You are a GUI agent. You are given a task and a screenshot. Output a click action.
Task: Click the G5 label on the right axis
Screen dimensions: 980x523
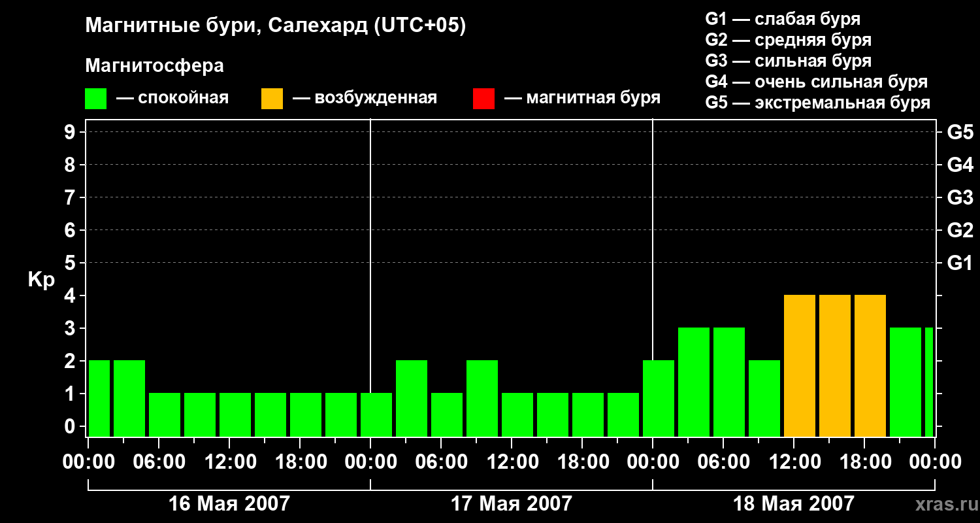(x=960, y=133)
